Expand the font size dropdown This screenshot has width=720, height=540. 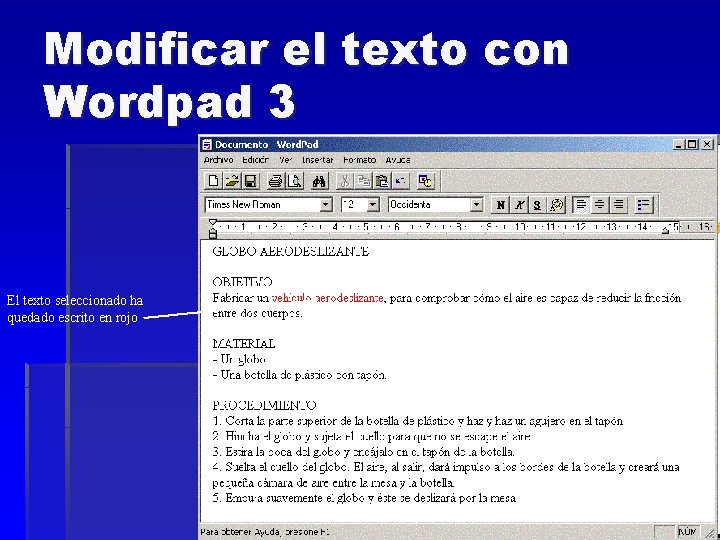coord(373,204)
